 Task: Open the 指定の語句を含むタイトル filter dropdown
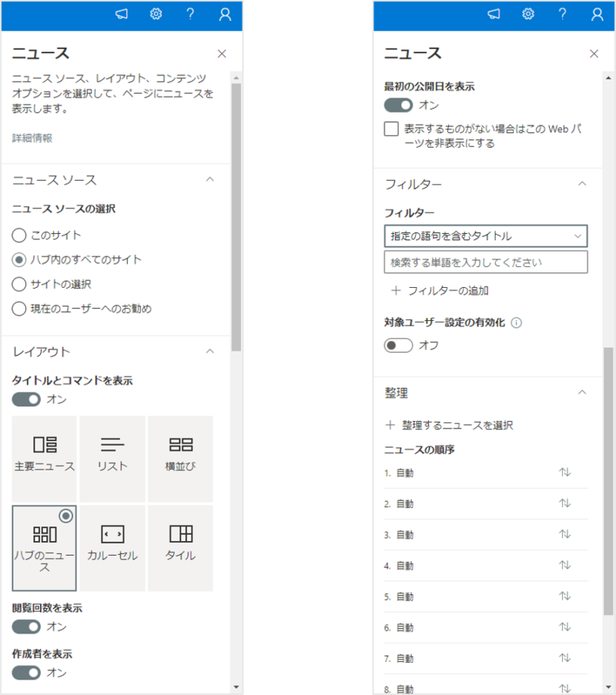(x=485, y=236)
